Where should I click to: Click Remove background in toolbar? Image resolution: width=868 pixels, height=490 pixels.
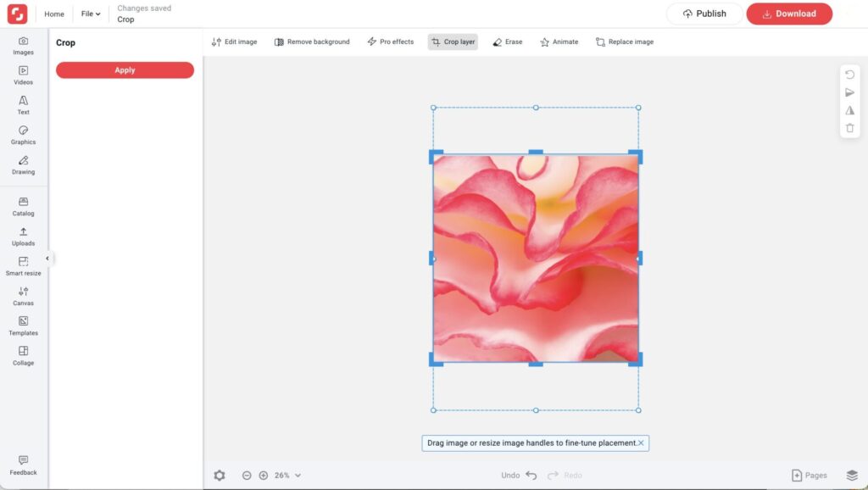[x=312, y=42]
